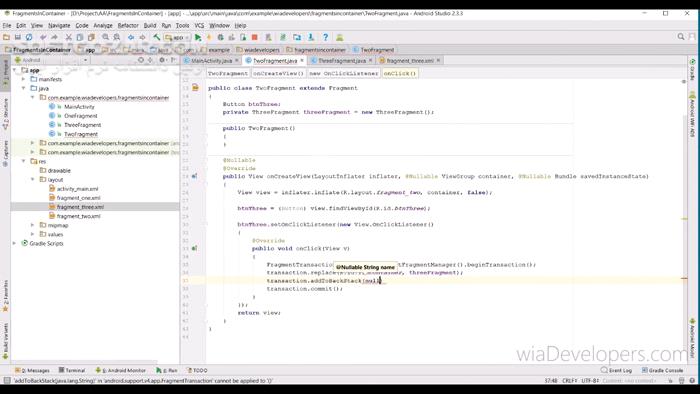The image size is (700, 394).
Task: Open the Android project view dropdown
Action: coord(51,60)
